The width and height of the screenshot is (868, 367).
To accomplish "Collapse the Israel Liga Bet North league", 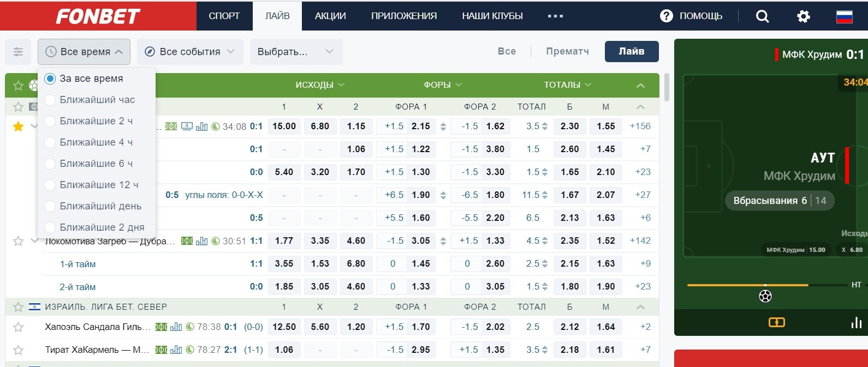I will (x=641, y=307).
